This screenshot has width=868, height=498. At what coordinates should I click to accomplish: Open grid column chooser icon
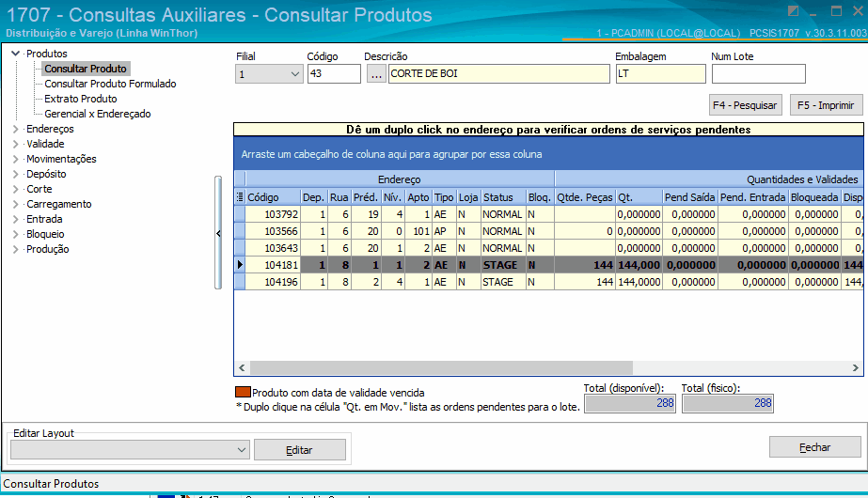pyautogui.click(x=240, y=197)
